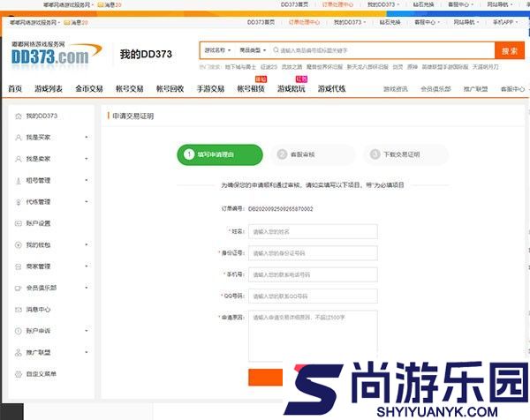Click the pink badge above 游戏陪玩
Viewport: 530px width, 420px height.
[x=301, y=79]
